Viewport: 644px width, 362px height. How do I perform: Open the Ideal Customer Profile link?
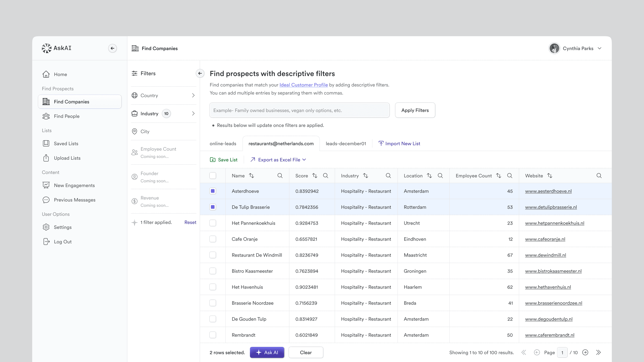(303, 85)
